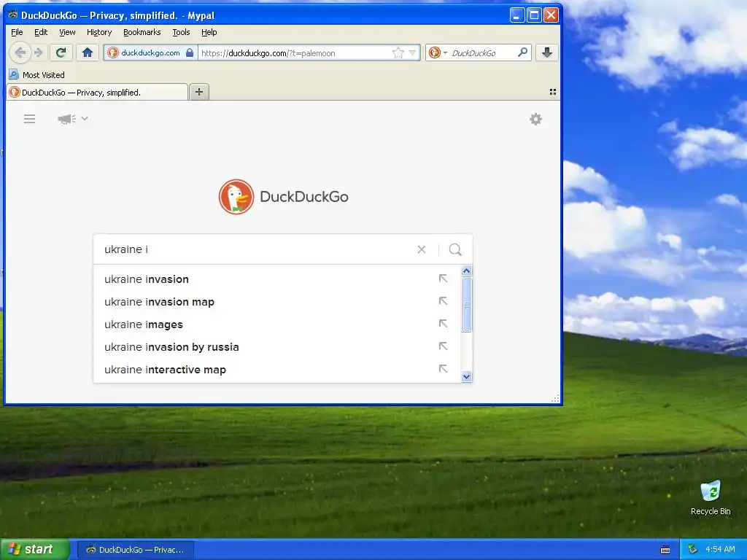Open the Help menu
This screenshot has height=560, width=747.
209,32
